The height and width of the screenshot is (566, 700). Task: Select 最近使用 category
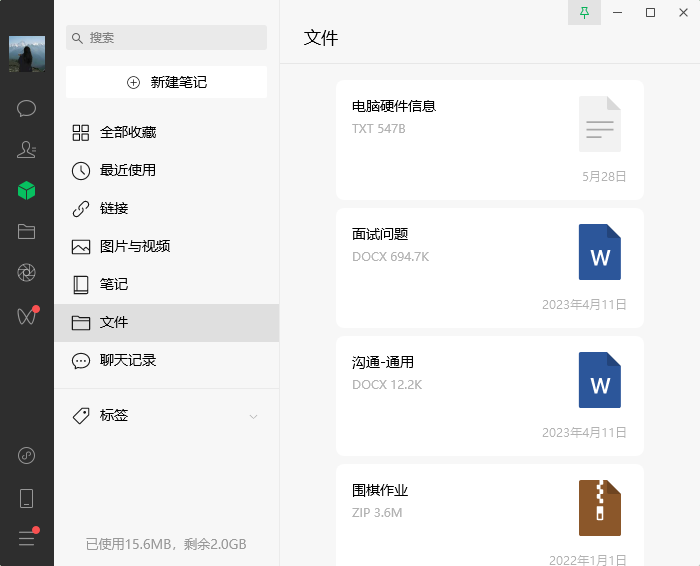pyautogui.click(x=167, y=171)
